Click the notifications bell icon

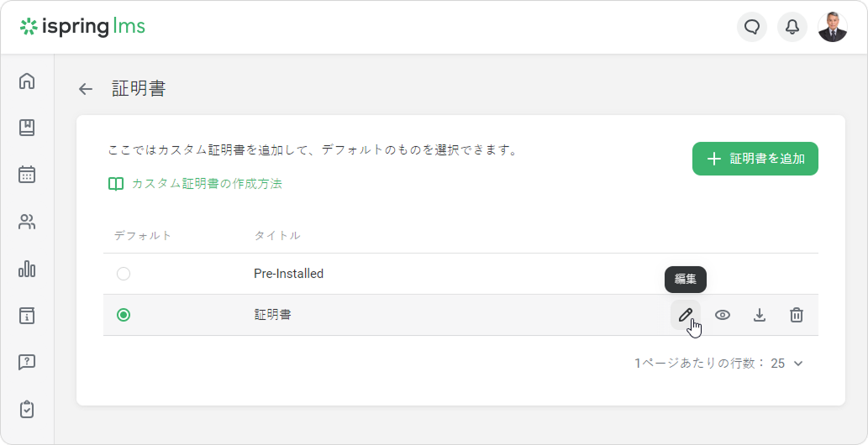point(792,27)
